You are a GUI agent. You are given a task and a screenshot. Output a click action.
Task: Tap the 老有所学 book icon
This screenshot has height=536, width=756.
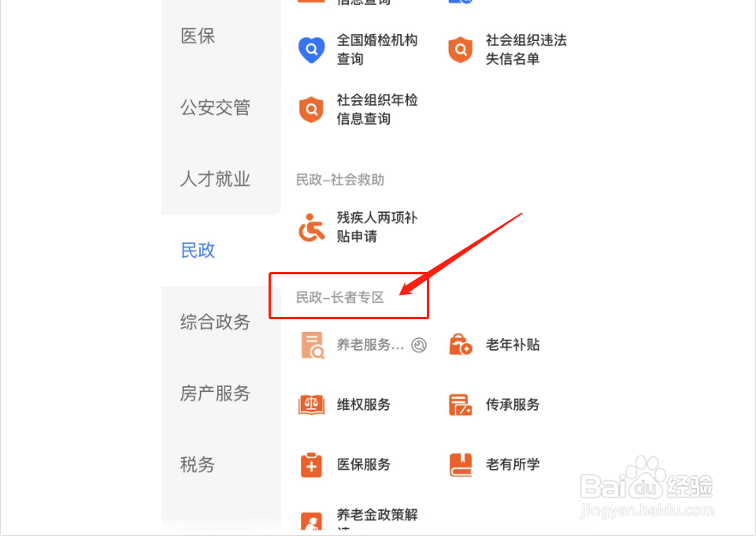click(x=461, y=464)
